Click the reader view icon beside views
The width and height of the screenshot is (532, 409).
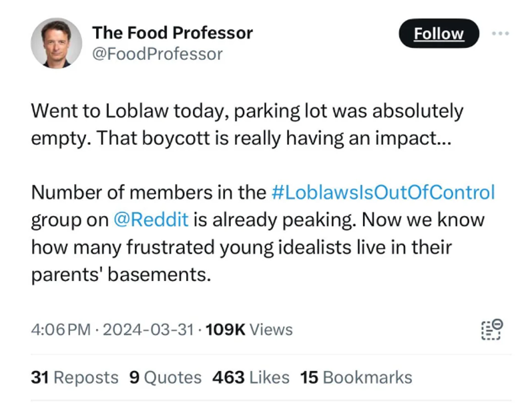(491, 330)
